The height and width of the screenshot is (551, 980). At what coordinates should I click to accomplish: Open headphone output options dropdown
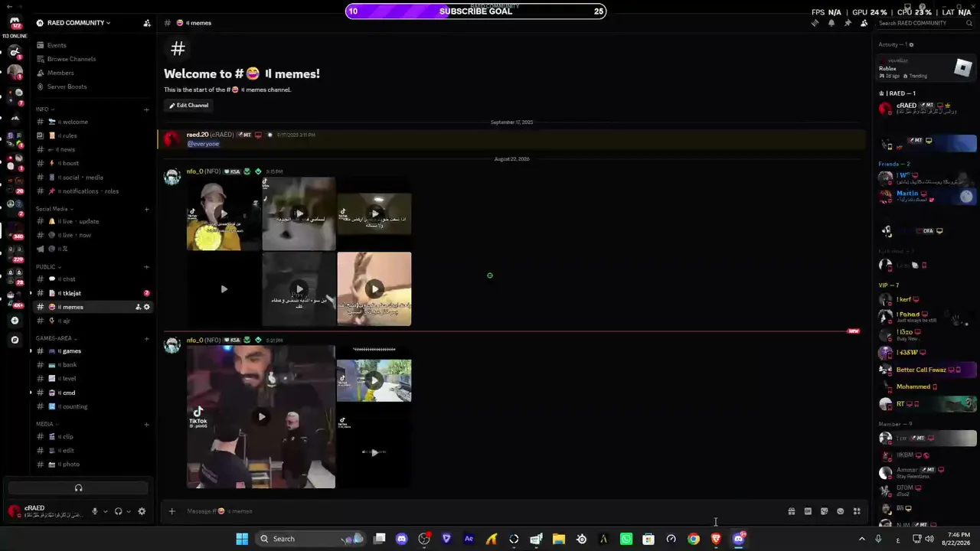pyautogui.click(x=128, y=511)
